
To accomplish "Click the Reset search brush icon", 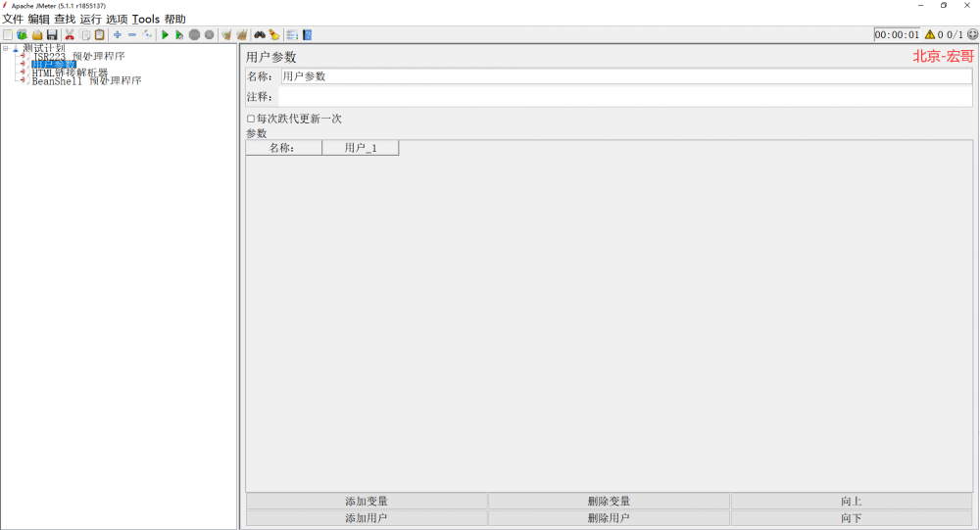I will pyautogui.click(x=274, y=35).
